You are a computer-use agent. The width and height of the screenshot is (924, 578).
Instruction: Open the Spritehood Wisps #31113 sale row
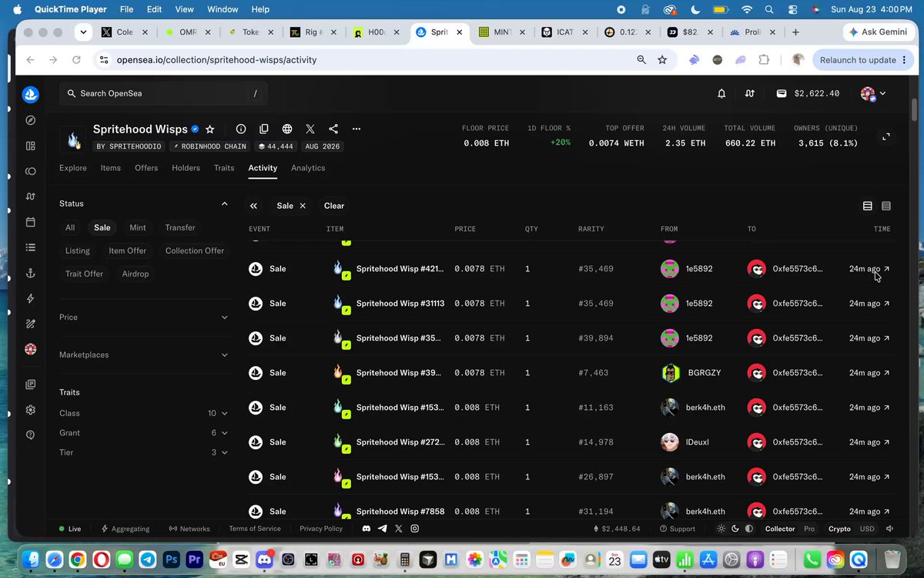coord(570,304)
